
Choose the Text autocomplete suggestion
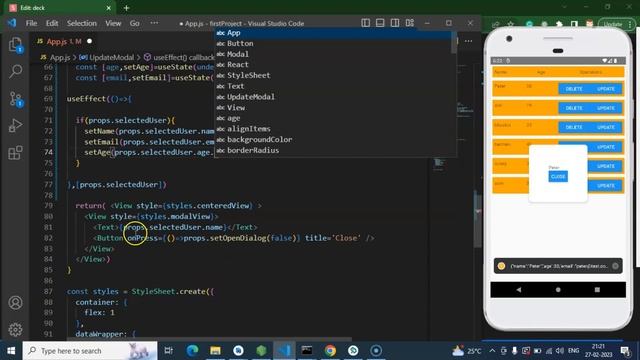(x=332, y=86)
